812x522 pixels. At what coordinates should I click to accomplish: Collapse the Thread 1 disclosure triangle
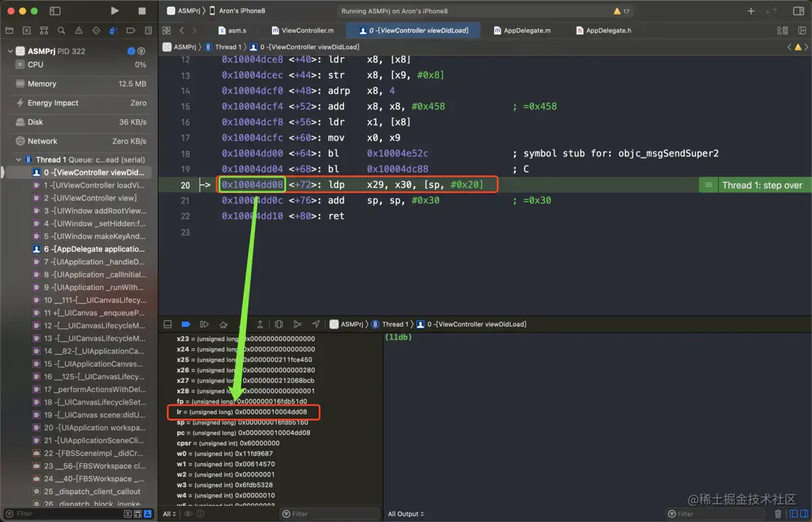point(18,160)
